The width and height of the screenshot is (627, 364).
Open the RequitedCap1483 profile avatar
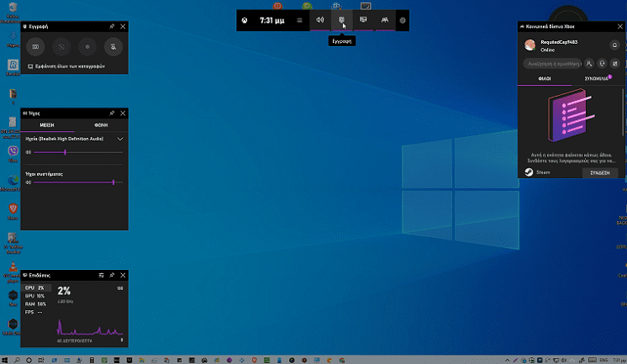click(530, 45)
